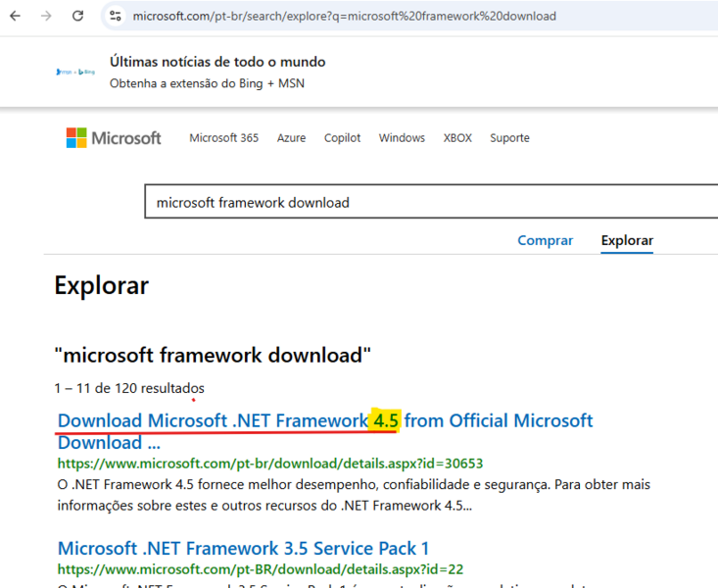718x588 pixels.
Task: Open "Últimas notícias de todo o mundo" banner
Action: click(x=217, y=62)
